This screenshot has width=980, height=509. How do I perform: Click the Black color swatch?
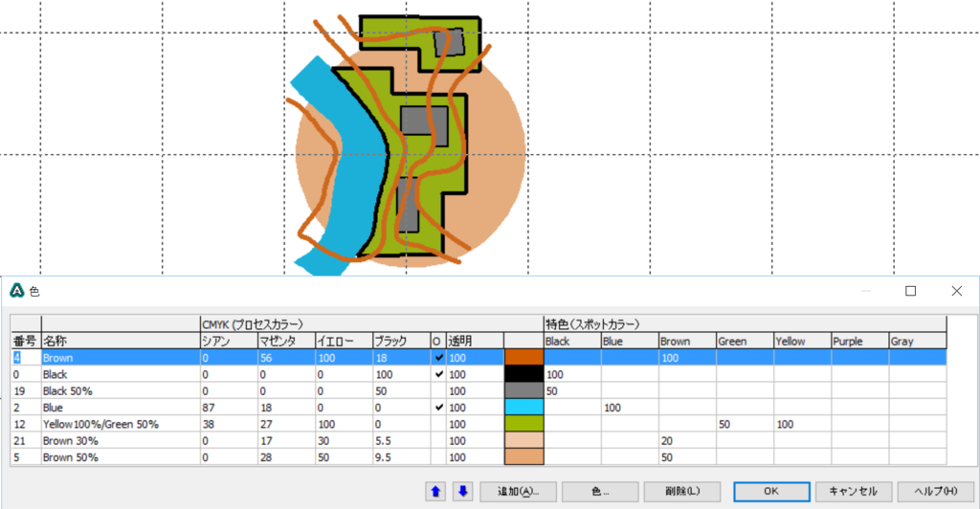[523, 374]
